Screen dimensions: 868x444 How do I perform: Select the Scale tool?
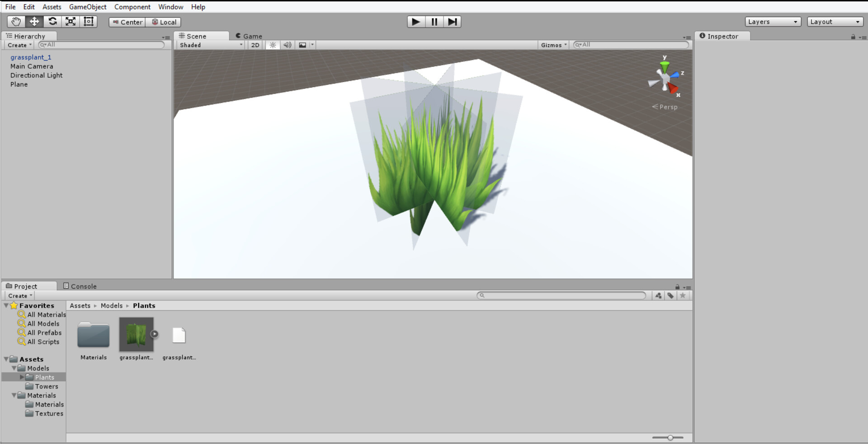tap(71, 22)
